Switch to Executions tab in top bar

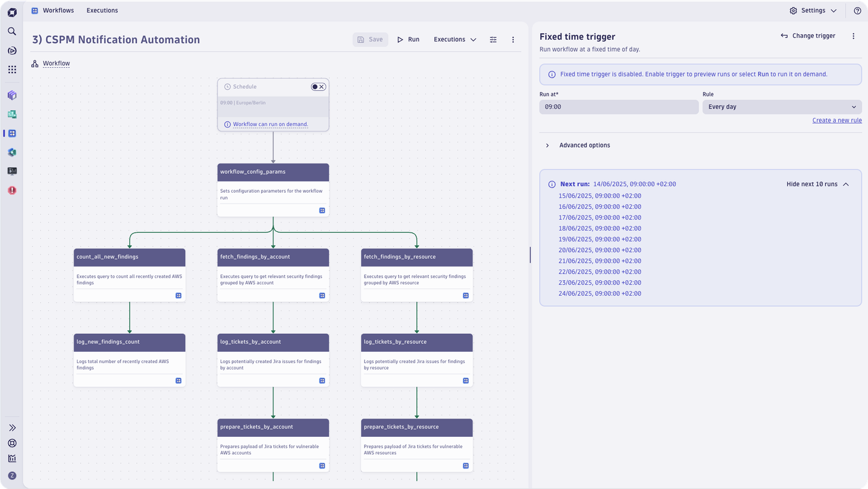102,10
